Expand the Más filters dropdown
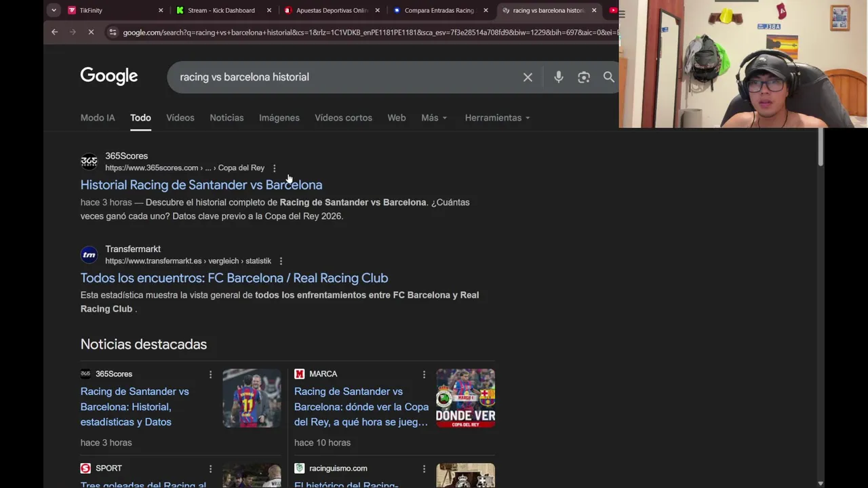Screen dimensions: 868x488 (x=434, y=118)
